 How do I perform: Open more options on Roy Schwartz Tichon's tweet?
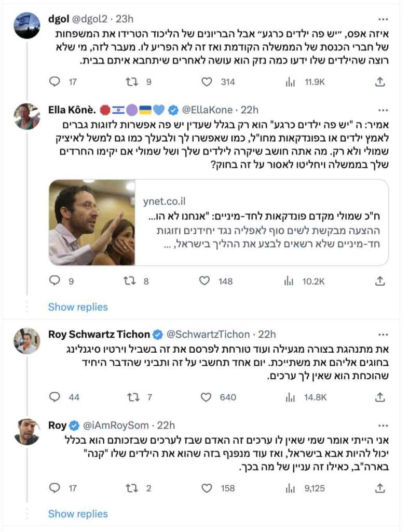pos(383,334)
